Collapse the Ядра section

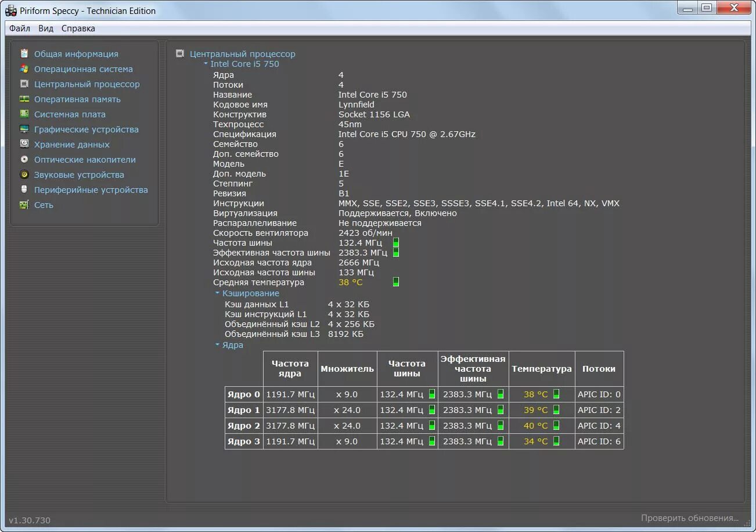[x=217, y=345]
